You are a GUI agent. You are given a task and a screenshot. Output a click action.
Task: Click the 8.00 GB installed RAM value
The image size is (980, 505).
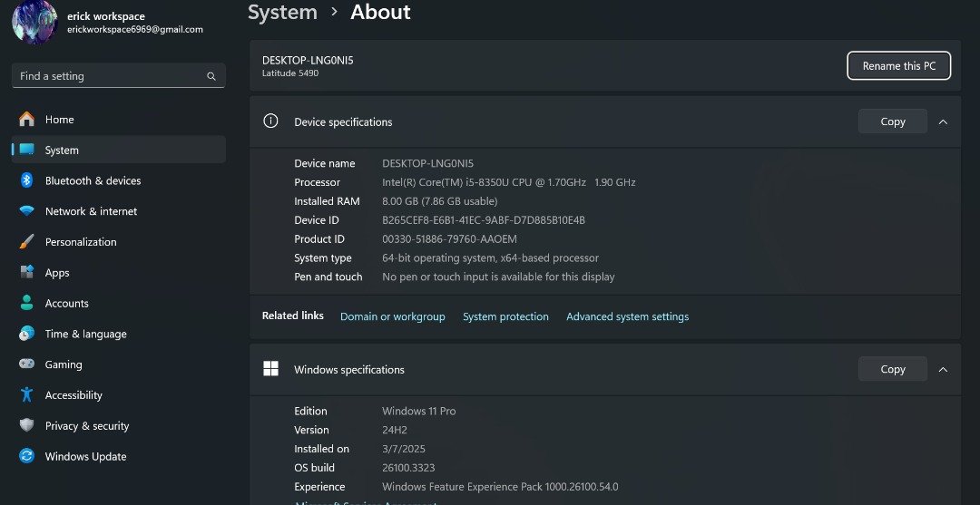[x=440, y=201]
